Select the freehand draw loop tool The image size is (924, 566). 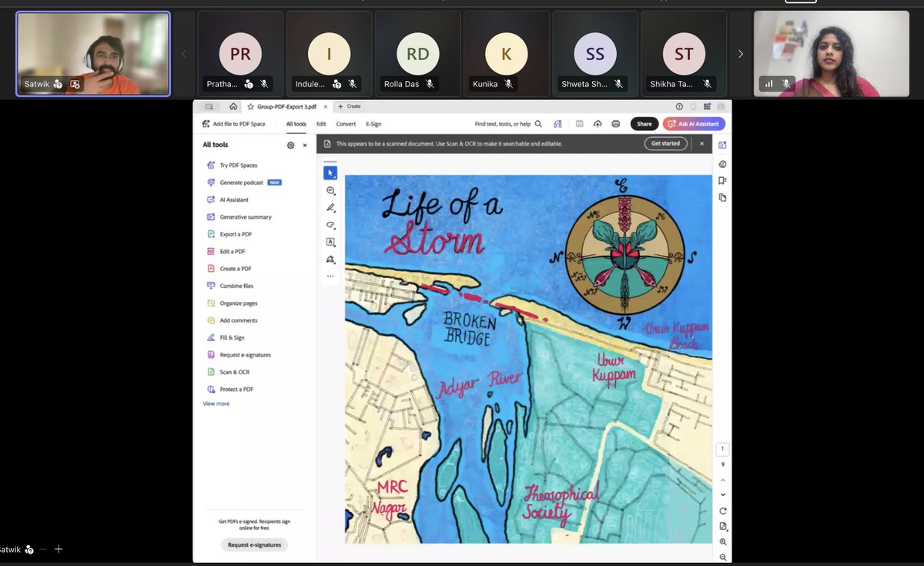click(330, 225)
